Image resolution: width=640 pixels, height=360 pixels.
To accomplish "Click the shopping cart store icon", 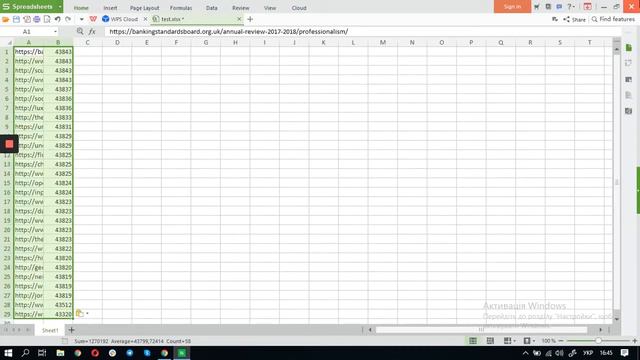I will click(537, 7).
